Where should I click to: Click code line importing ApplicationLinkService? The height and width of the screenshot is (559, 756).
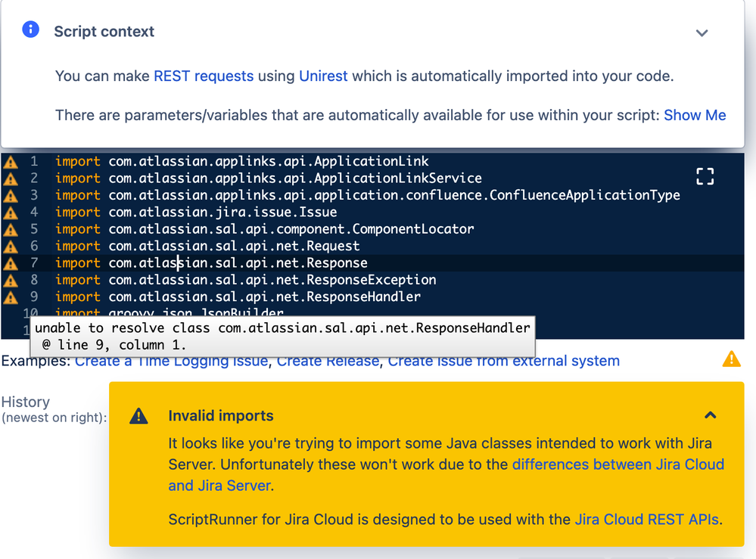pos(268,178)
